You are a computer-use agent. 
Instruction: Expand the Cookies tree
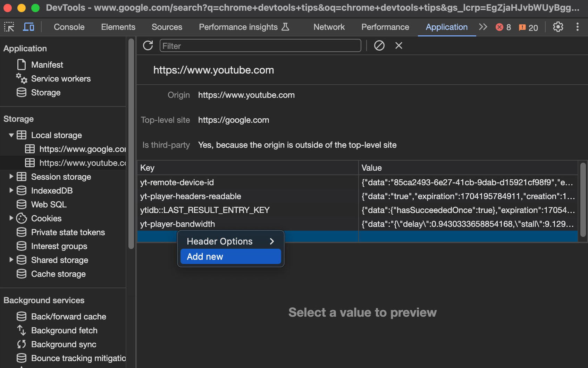11,218
